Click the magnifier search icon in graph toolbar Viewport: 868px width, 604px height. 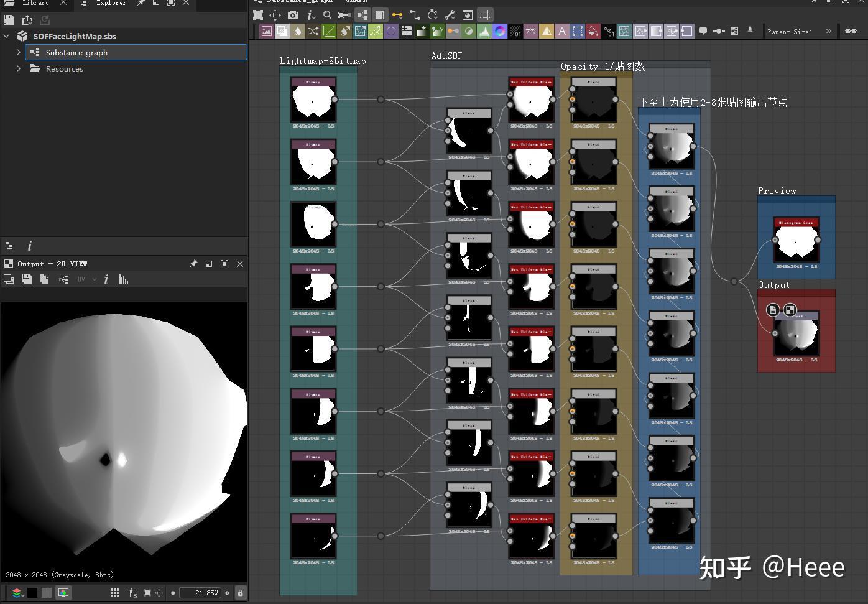(x=327, y=15)
